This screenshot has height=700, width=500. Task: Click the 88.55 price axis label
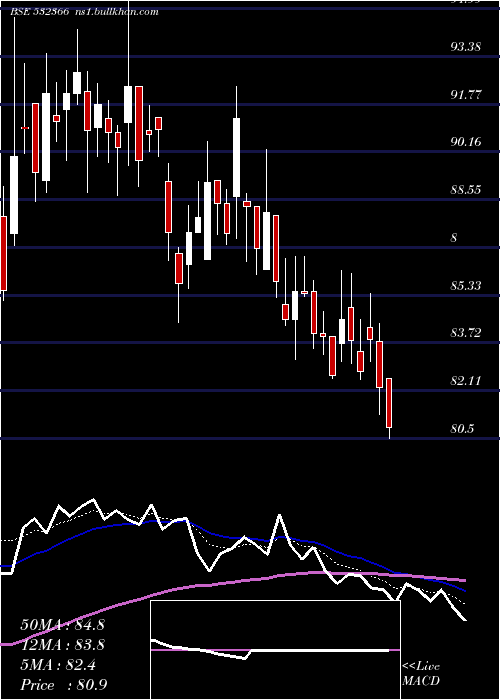(x=466, y=190)
